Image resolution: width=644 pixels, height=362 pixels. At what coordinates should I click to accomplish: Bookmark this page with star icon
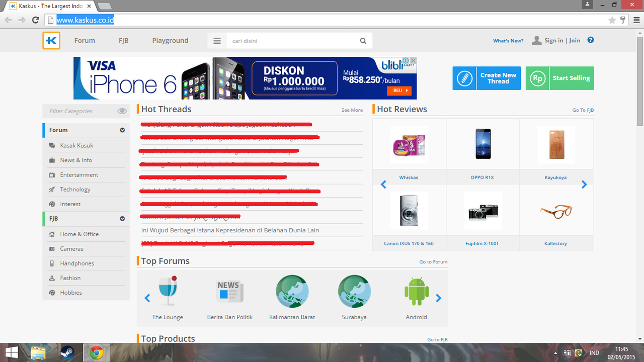coord(612,20)
